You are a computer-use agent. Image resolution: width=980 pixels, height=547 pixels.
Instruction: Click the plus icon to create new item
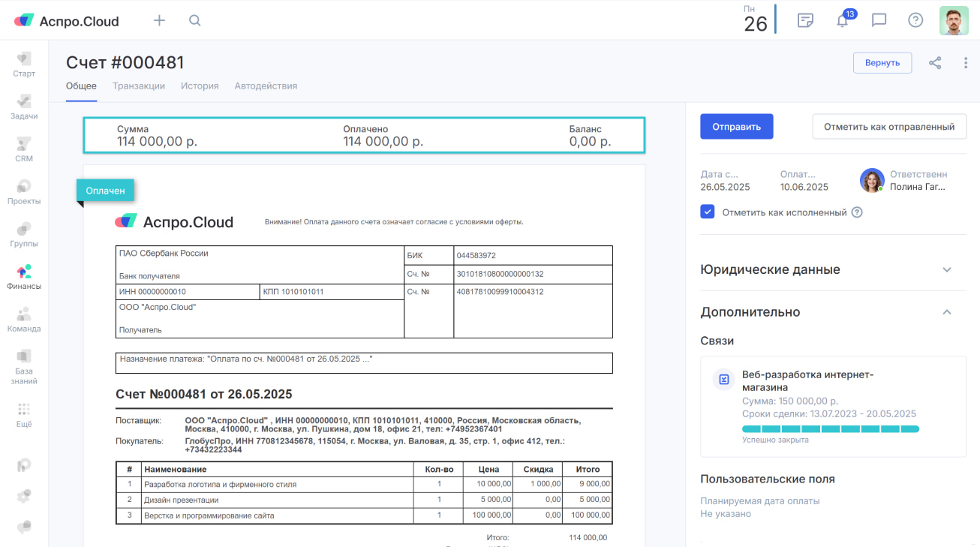coord(159,21)
